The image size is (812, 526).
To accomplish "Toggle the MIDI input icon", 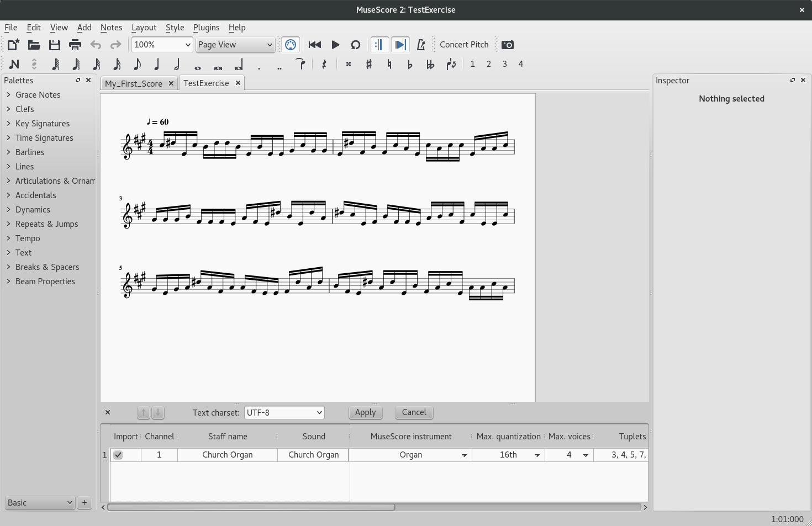I will click(x=291, y=45).
